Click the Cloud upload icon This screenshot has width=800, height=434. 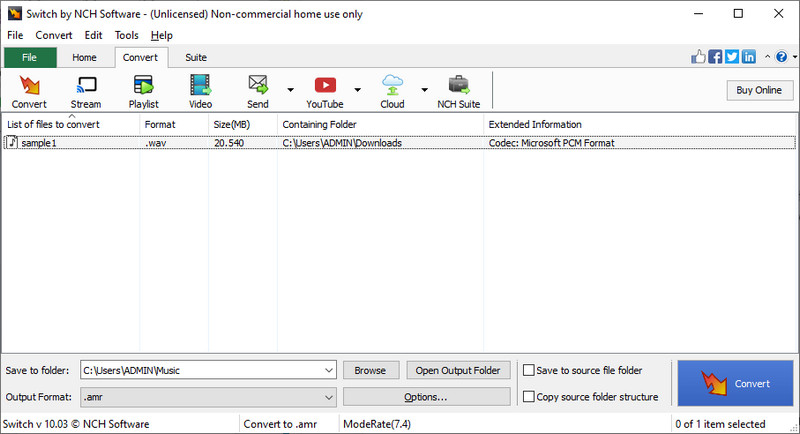pyautogui.click(x=392, y=85)
